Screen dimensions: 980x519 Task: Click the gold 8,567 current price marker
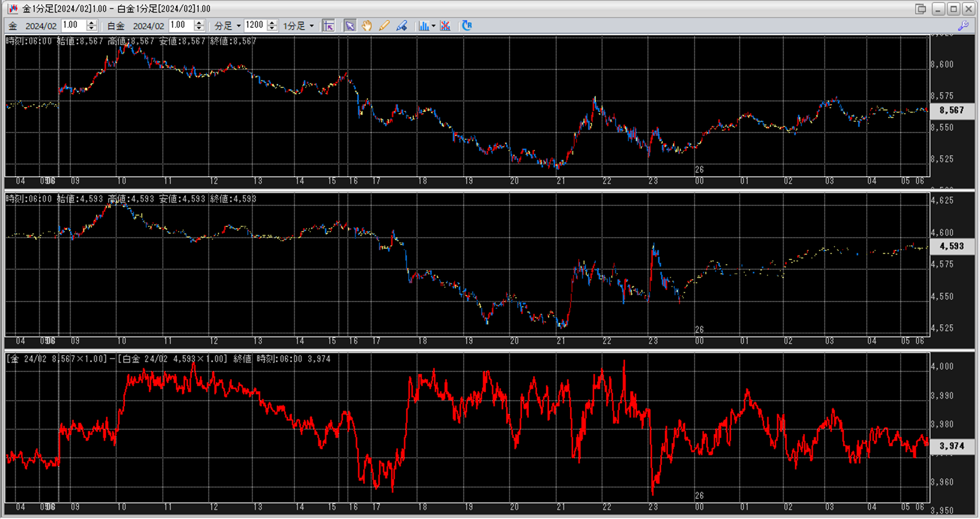point(952,110)
